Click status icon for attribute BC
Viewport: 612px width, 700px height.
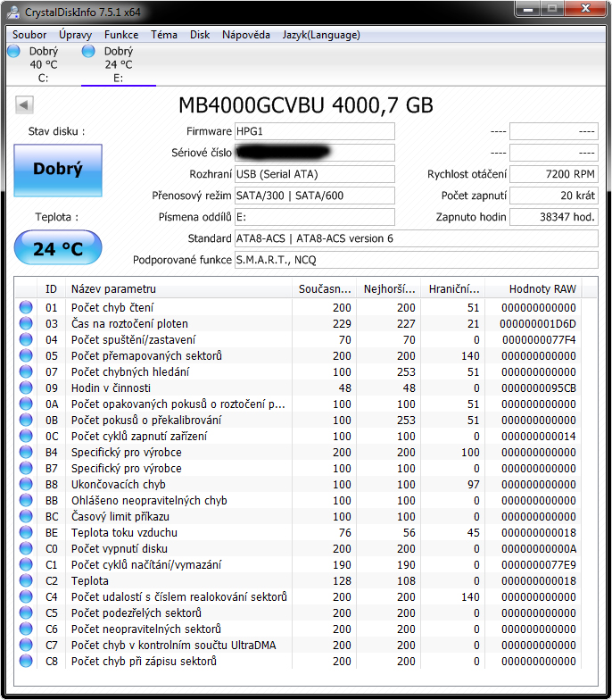(26, 516)
